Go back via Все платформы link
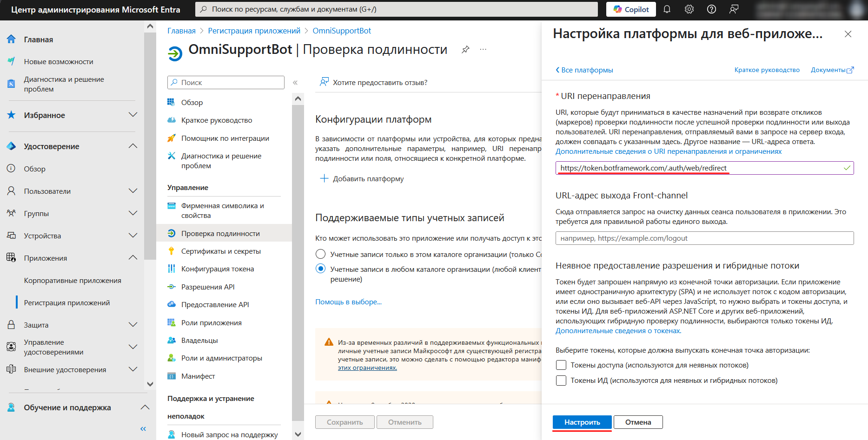The width and height of the screenshot is (868, 440). point(584,70)
